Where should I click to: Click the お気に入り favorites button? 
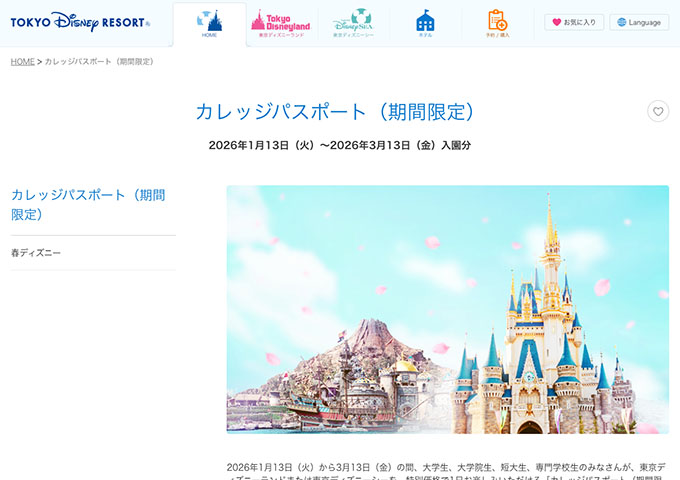(x=574, y=22)
